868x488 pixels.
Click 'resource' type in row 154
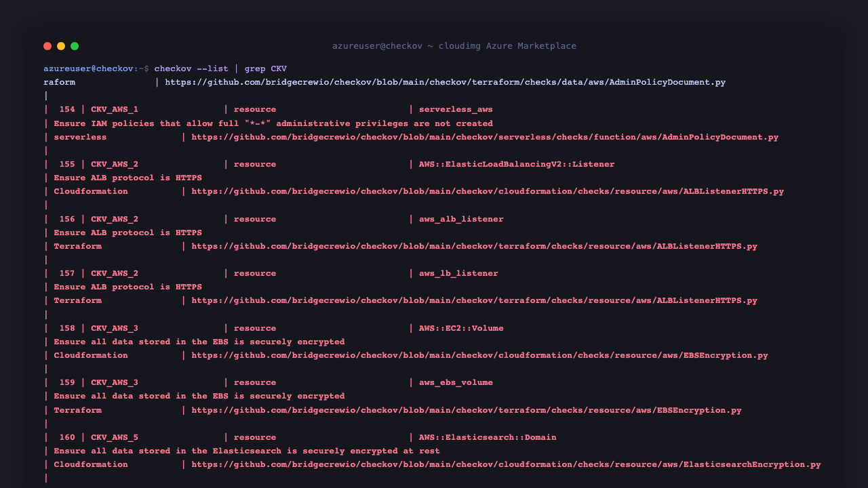[255, 109]
